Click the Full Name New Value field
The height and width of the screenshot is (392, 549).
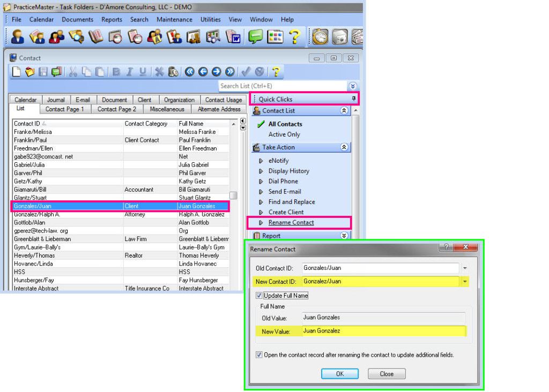384,331
